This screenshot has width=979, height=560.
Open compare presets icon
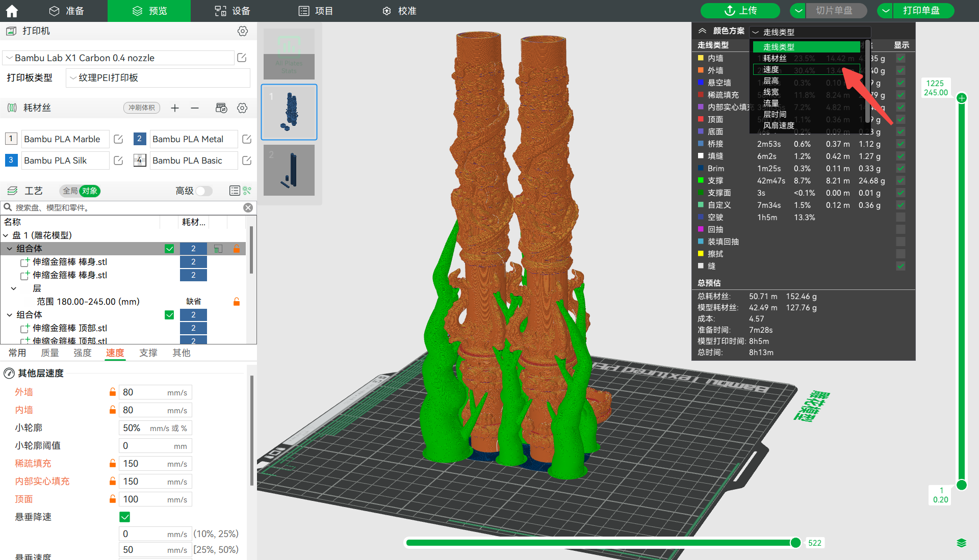(x=247, y=191)
